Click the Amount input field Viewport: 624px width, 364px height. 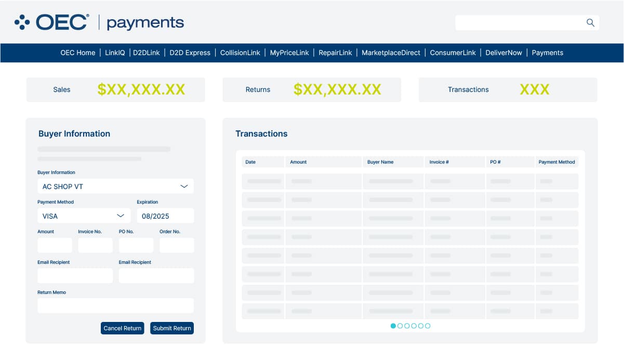(55, 246)
